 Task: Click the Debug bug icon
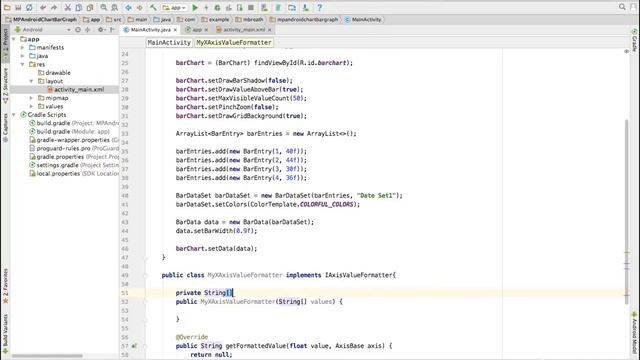(217, 7)
